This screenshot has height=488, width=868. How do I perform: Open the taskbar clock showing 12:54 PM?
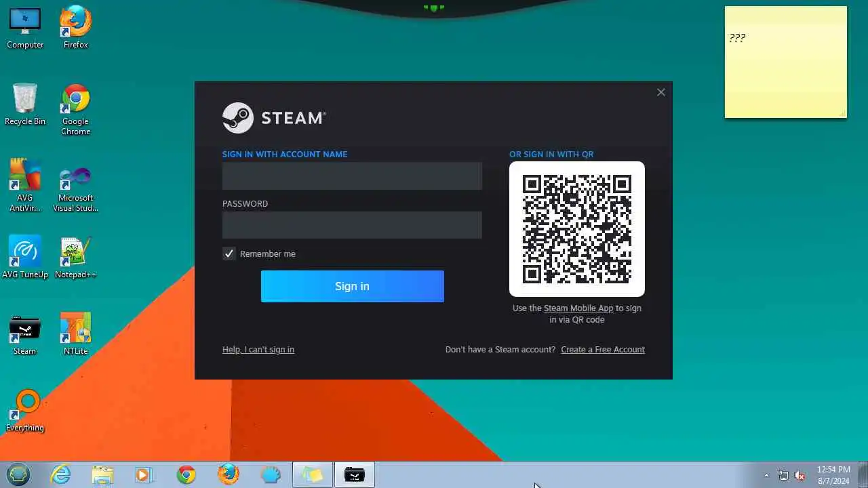point(833,475)
